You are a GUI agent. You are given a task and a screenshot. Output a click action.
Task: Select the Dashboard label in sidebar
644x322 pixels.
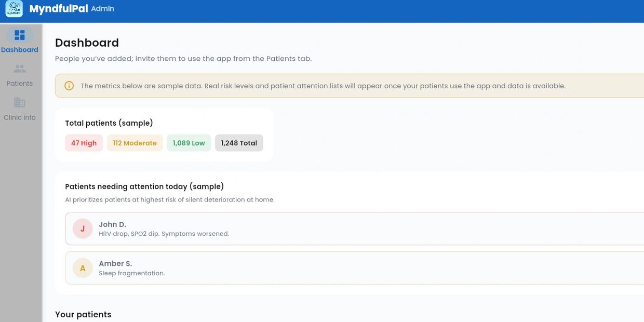[20, 50]
